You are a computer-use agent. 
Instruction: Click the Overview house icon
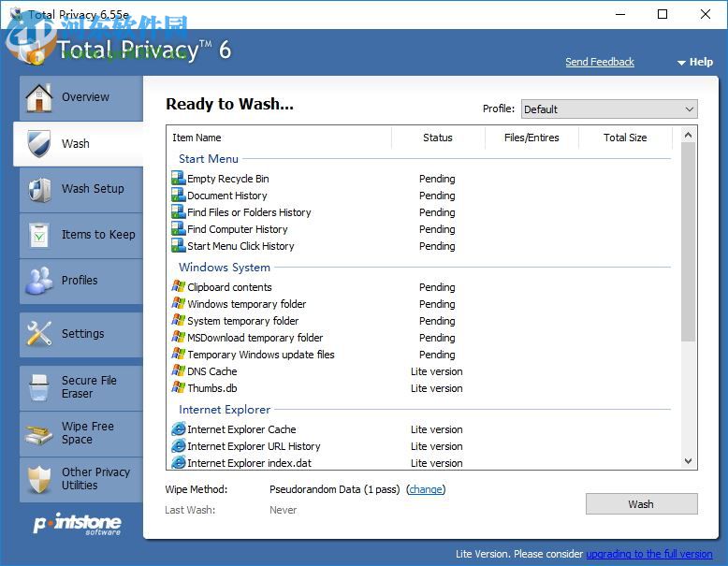pyautogui.click(x=39, y=97)
